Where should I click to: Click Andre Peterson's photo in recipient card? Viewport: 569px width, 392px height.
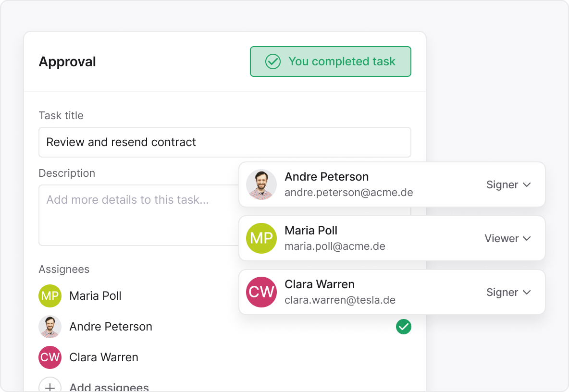[x=261, y=184]
